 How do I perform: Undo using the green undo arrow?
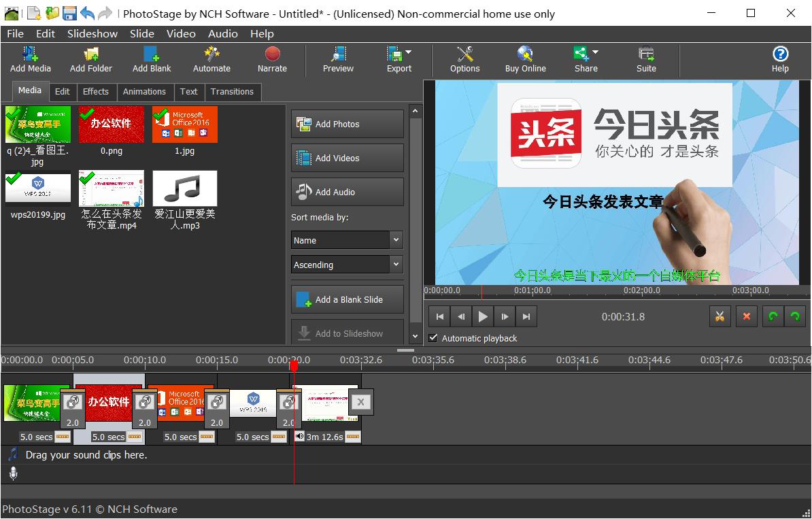(x=773, y=316)
